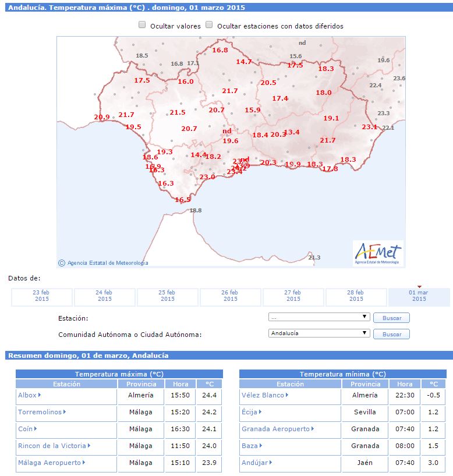Open the Rincon de la Victoria link
Screen dimensions: 453x476
click(x=52, y=446)
